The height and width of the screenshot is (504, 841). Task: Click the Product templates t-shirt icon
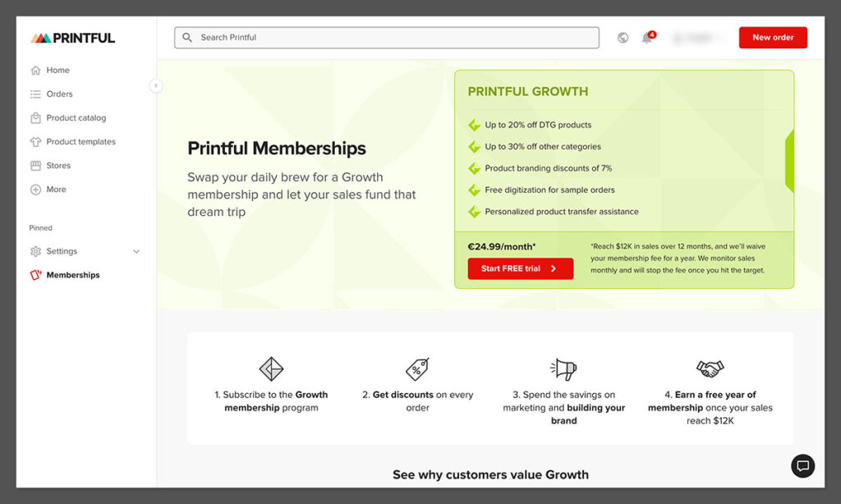pos(35,142)
